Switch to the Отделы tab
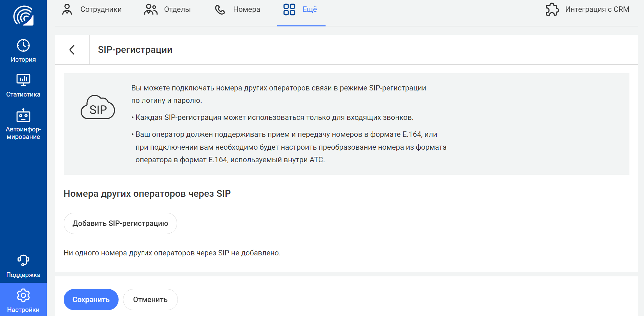The height and width of the screenshot is (316, 644). 167,9
